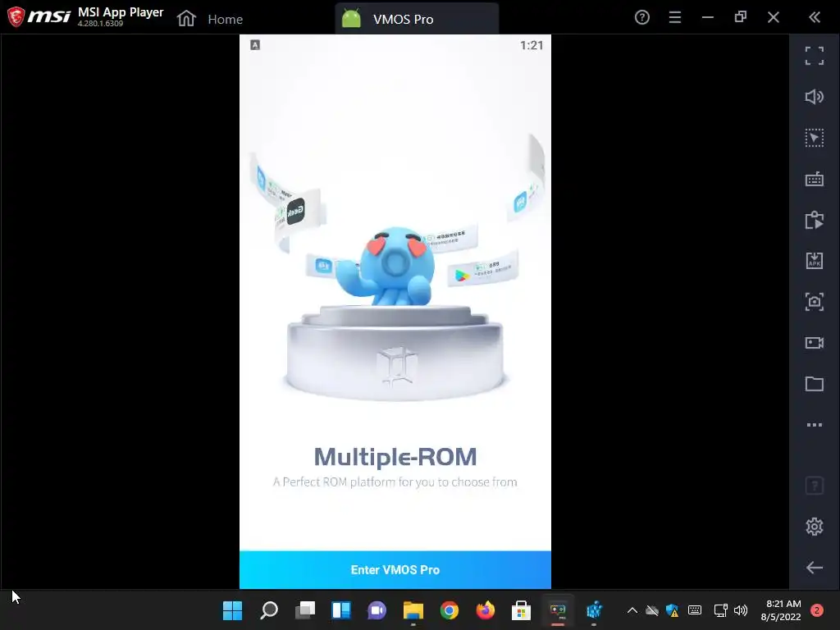
Task: Click the volume speaker icon in sidebar
Action: pos(815,97)
